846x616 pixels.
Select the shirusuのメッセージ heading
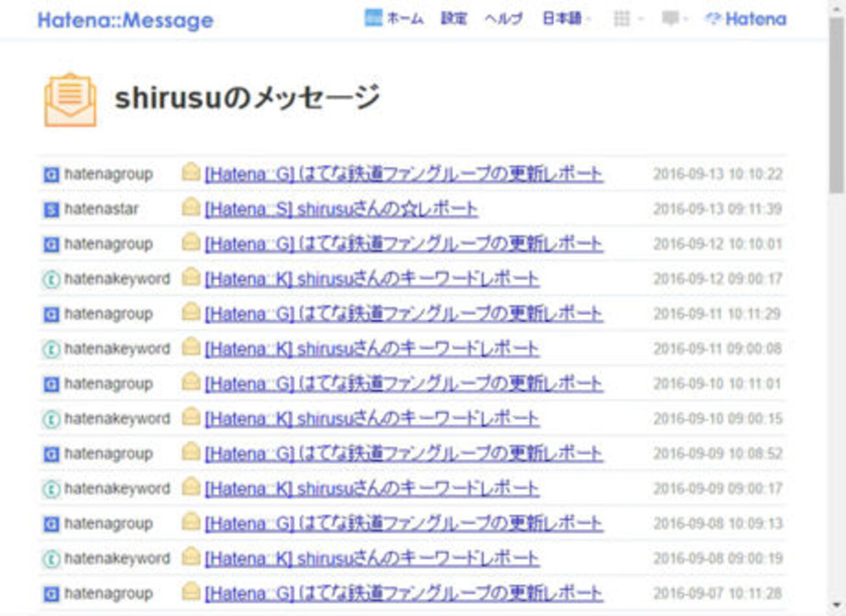click(247, 98)
